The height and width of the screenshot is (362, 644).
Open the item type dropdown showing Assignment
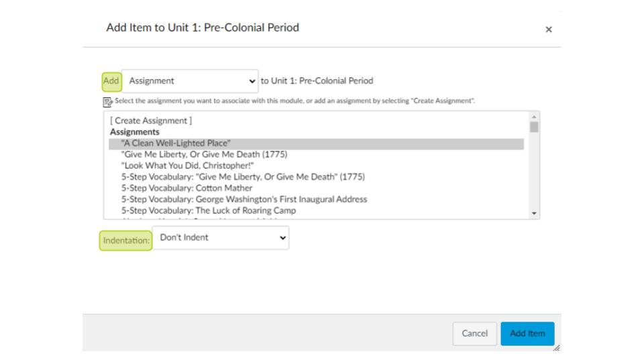click(190, 81)
